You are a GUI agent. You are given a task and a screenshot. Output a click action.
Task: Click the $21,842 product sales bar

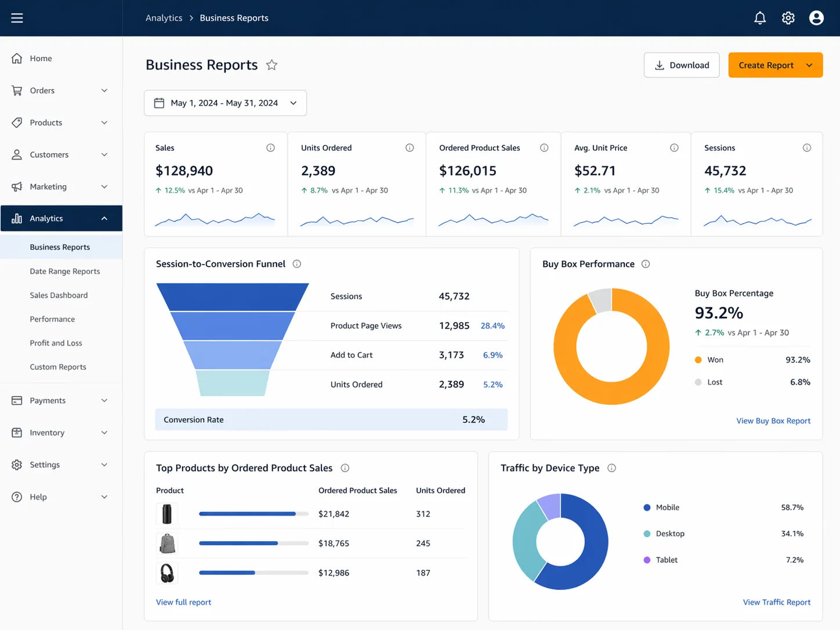point(254,514)
